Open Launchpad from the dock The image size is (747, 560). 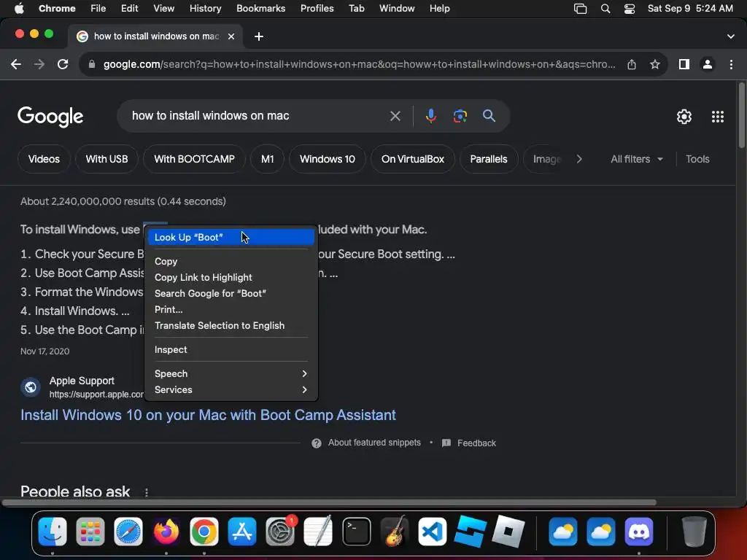[90, 532]
